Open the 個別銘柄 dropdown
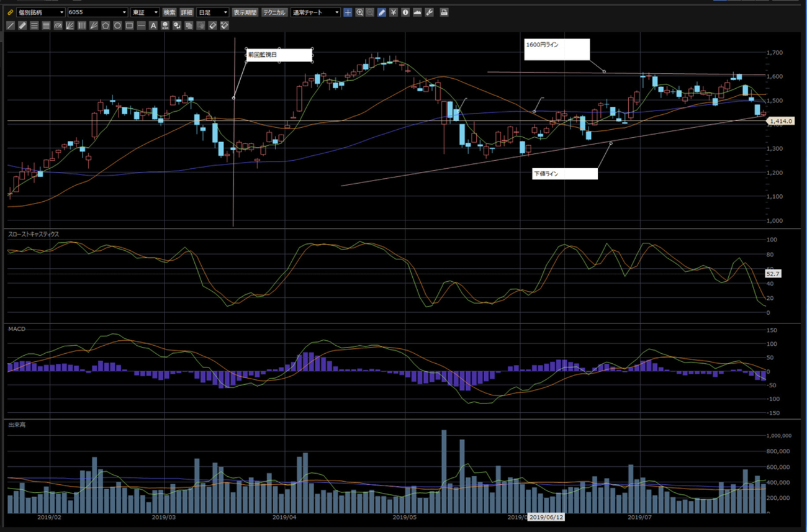807x532 pixels. coord(41,12)
